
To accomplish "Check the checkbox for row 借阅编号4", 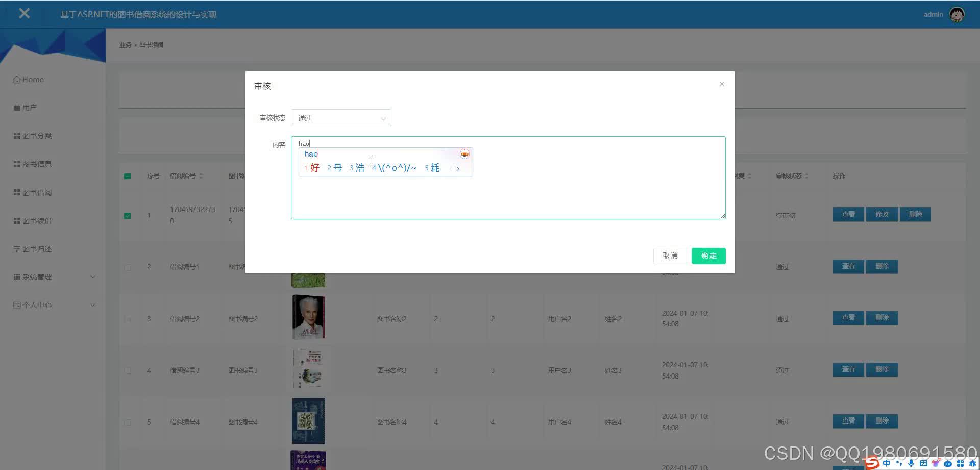I will (128, 422).
